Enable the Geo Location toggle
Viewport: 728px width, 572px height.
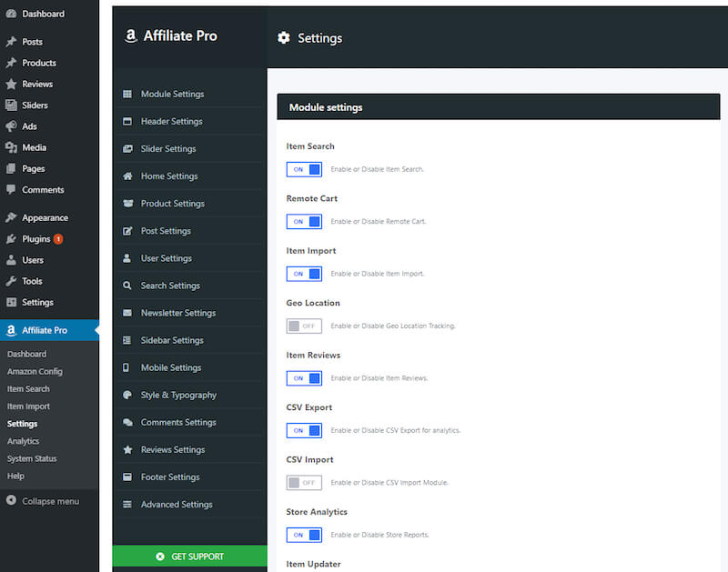304,326
